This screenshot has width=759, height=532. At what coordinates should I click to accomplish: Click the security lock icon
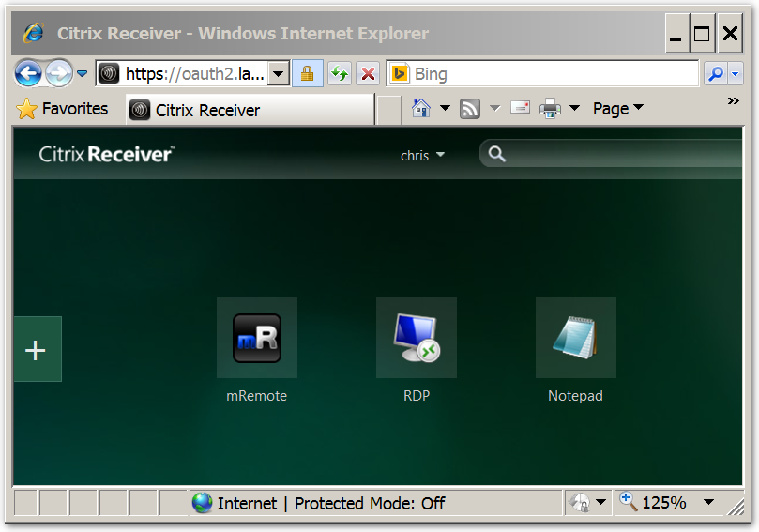[x=307, y=73]
